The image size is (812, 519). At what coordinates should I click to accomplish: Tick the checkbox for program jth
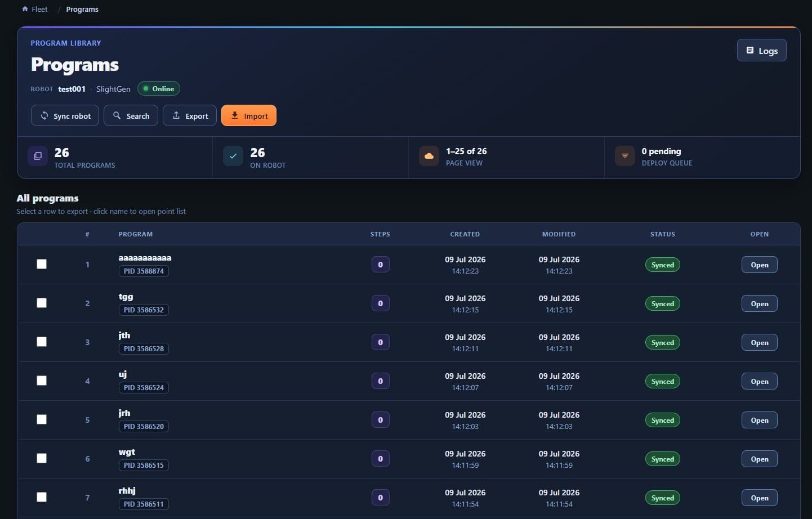(x=42, y=342)
